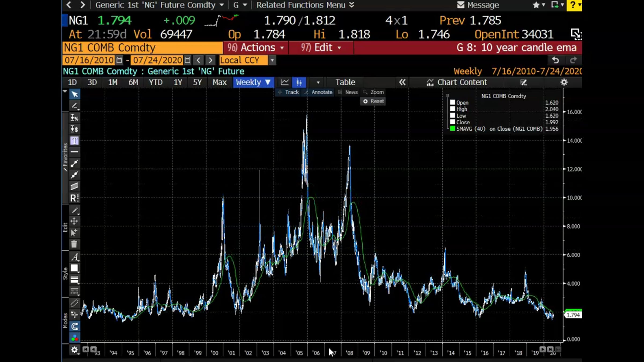Open the Weekly periodicity dropdown
644x362 pixels.
(x=253, y=82)
